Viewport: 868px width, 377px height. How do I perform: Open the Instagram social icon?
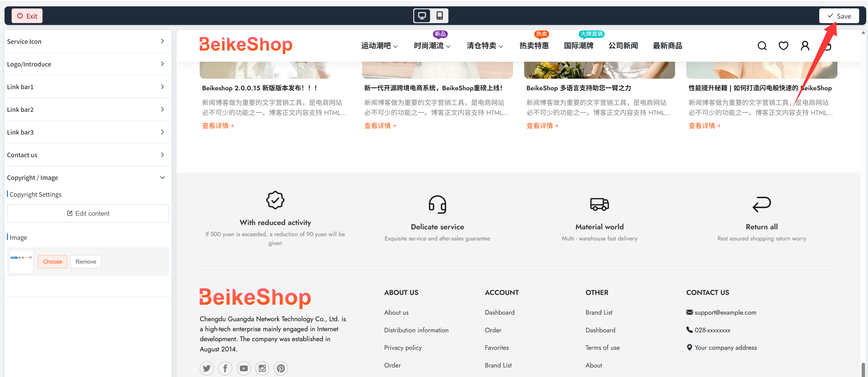pos(262,368)
